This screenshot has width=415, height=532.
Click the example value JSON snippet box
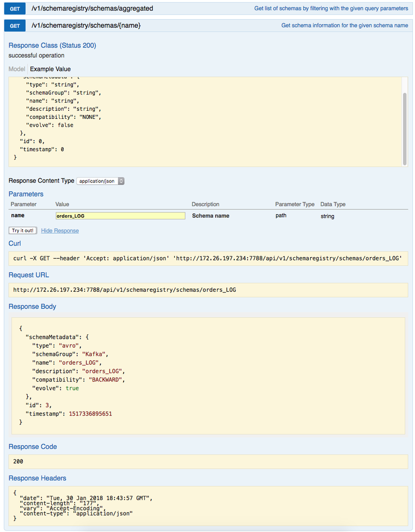(202, 121)
